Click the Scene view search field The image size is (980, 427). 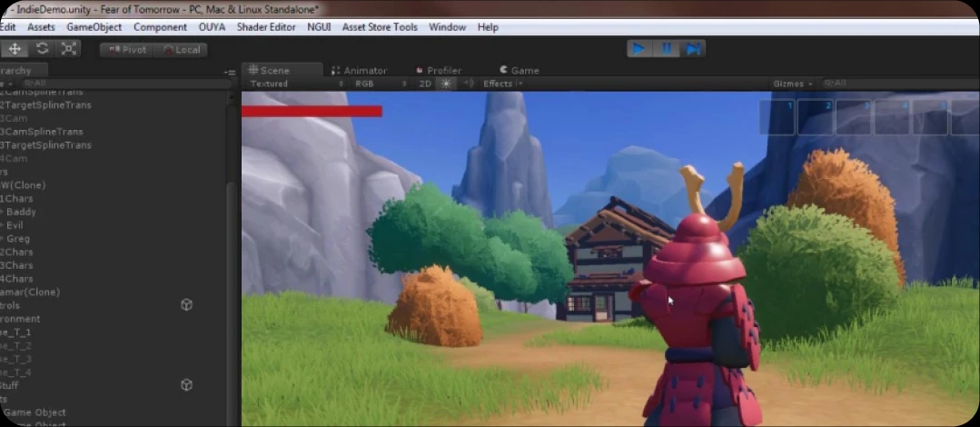point(895,84)
